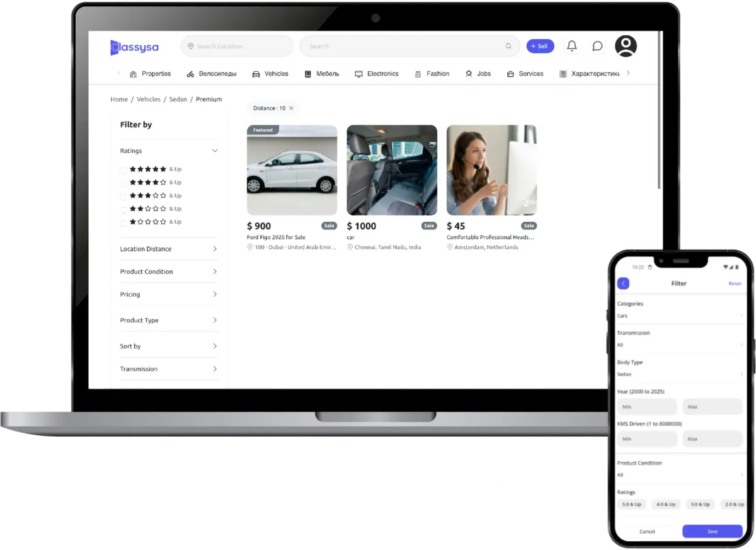Click the Chennai, Tamil Nadu, India location
Screen dimensions: 756x550
(388, 248)
